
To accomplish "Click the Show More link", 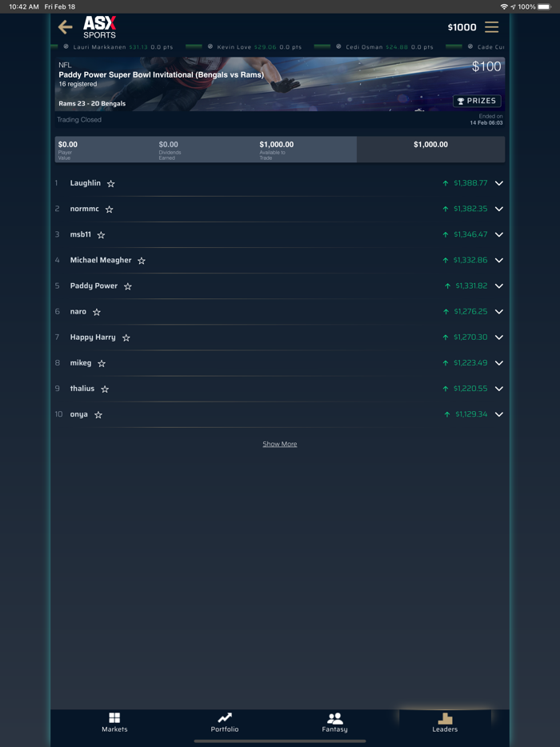I will [x=280, y=444].
